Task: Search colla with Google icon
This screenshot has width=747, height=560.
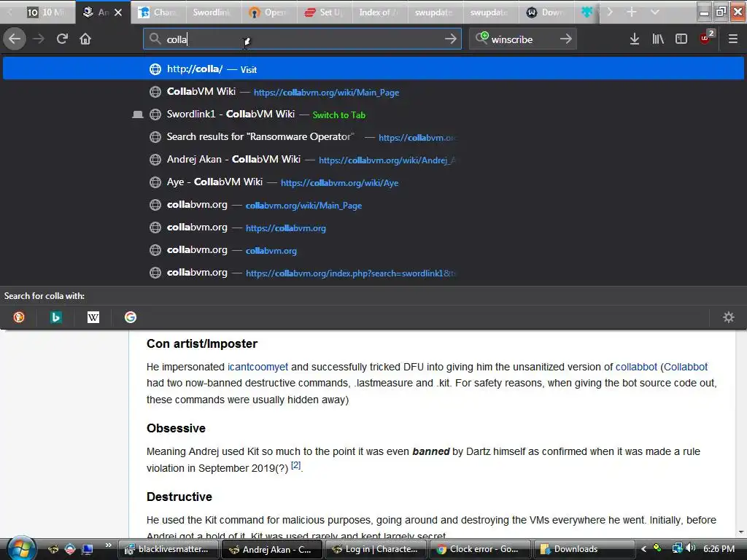Action: point(131,317)
